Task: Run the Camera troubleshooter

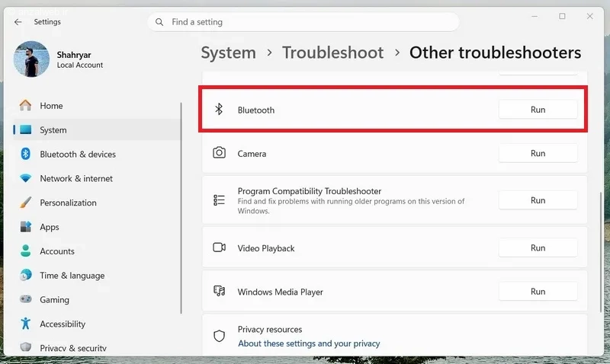Action: pos(538,153)
